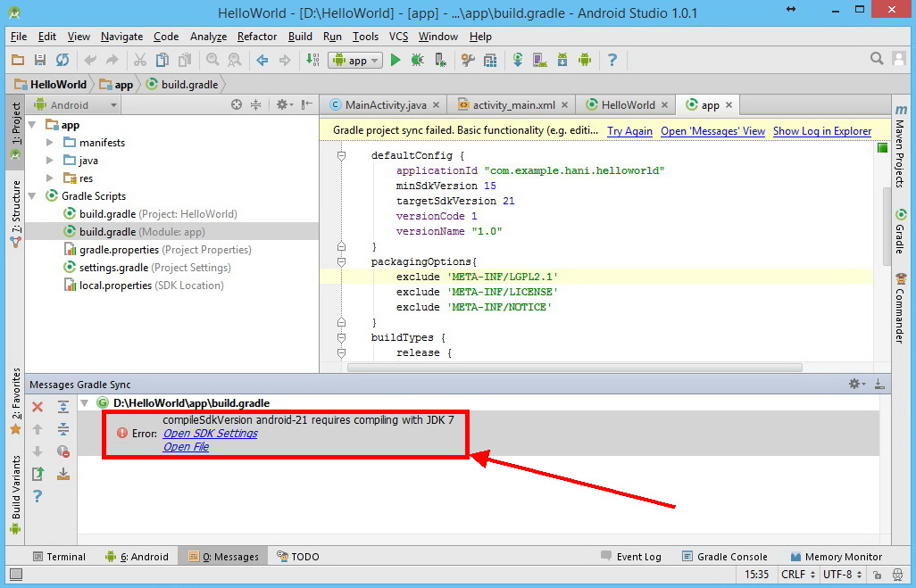Navigate back with blue left arrow

(262, 60)
